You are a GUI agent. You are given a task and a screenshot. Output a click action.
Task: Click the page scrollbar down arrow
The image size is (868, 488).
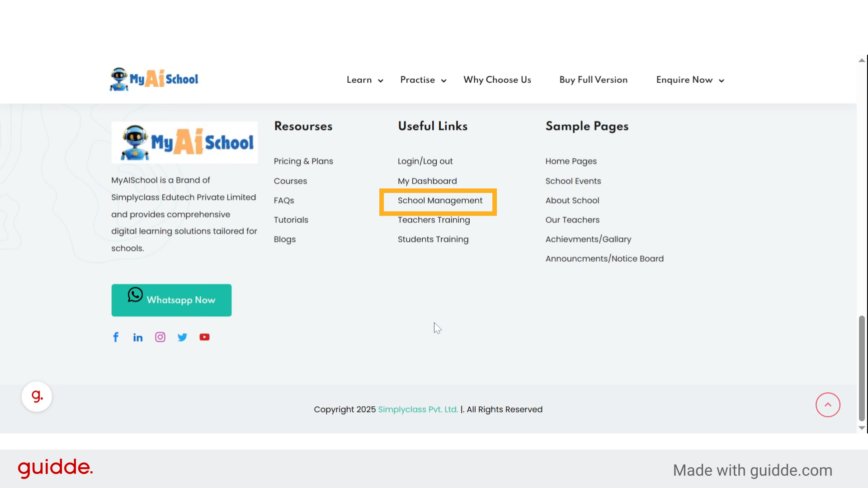tap(862, 428)
